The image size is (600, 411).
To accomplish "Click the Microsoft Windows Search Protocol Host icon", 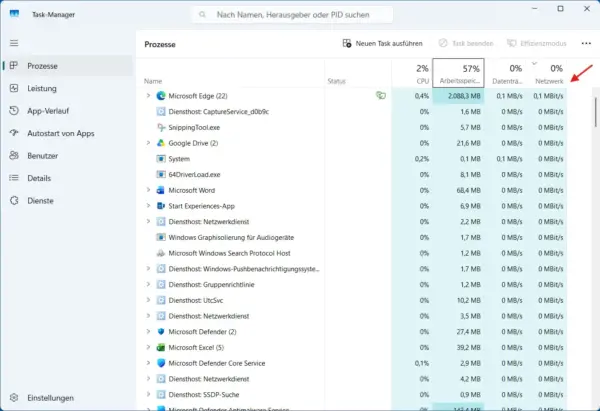I will [161, 253].
